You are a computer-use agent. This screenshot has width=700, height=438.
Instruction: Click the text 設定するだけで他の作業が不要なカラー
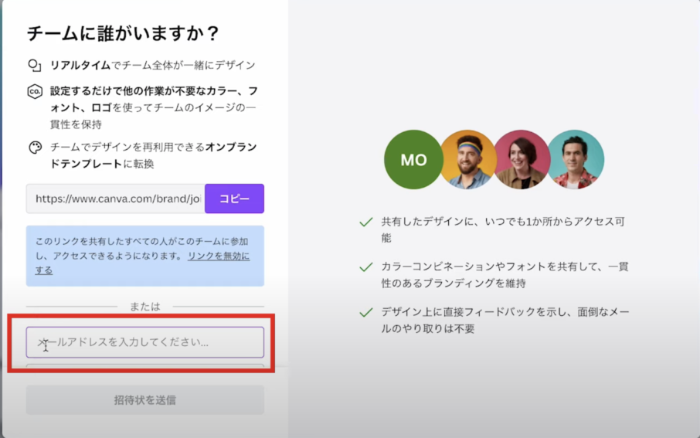(144, 91)
